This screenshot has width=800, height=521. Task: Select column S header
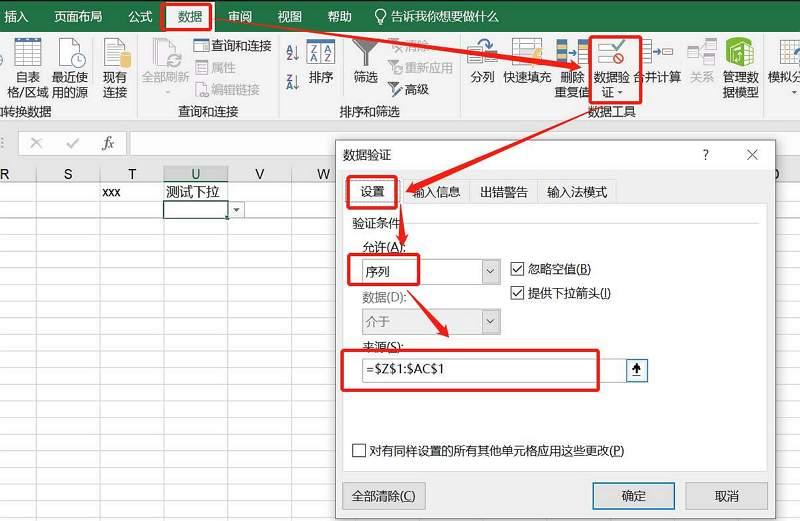tap(68, 174)
